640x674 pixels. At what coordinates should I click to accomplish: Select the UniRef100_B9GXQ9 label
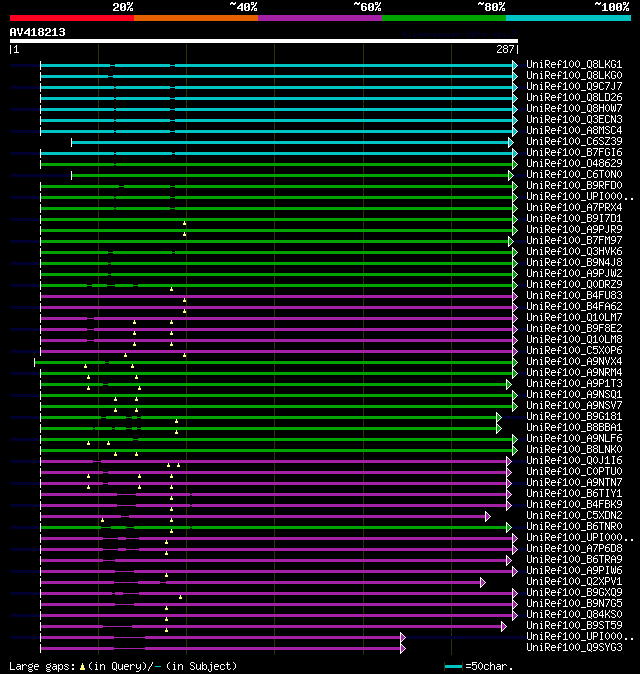click(574, 593)
